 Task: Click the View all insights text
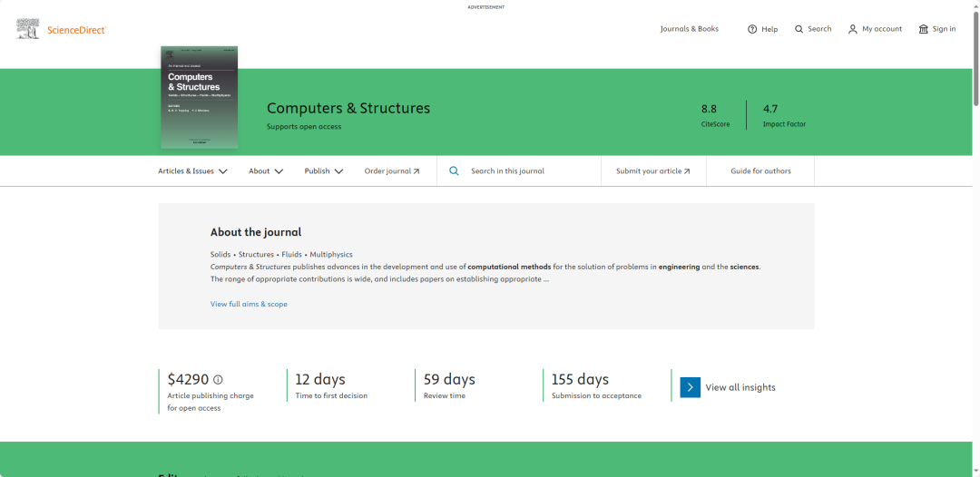[740, 388]
